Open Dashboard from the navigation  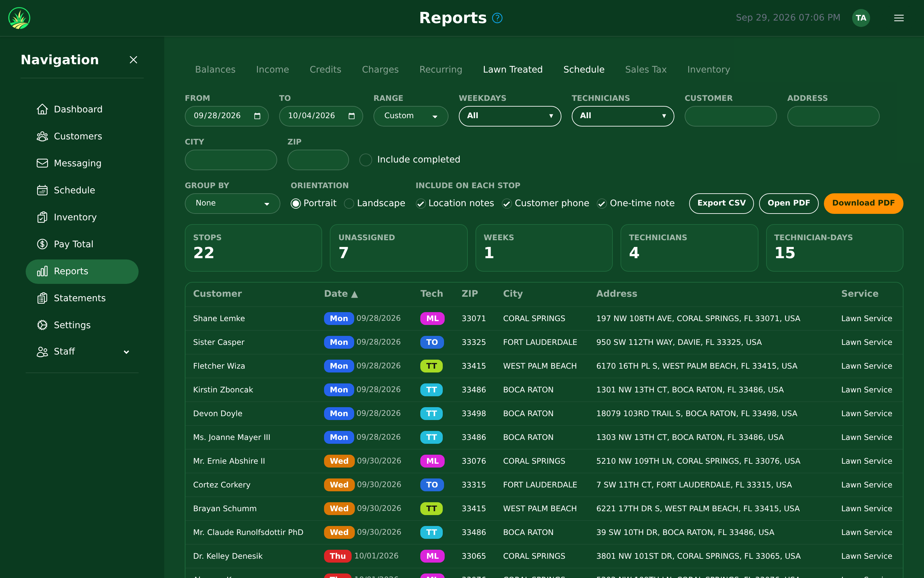click(x=82, y=109)
